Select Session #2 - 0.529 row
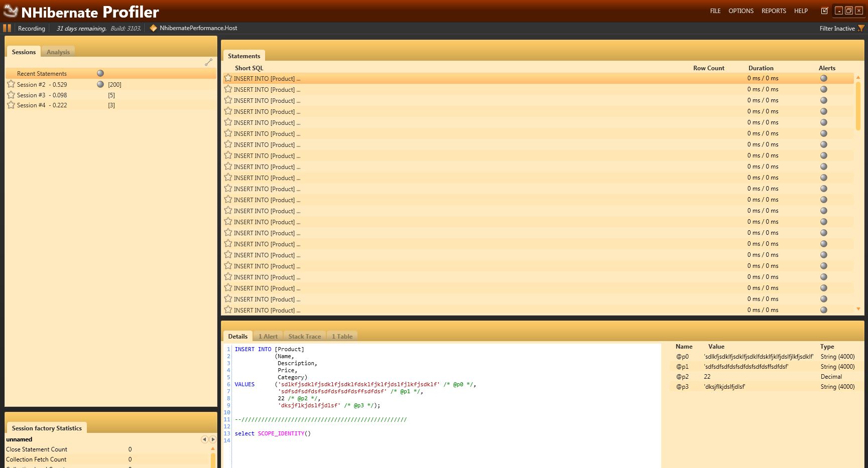Viewport: 868px width, 468px height. click(x=110, y=84)
